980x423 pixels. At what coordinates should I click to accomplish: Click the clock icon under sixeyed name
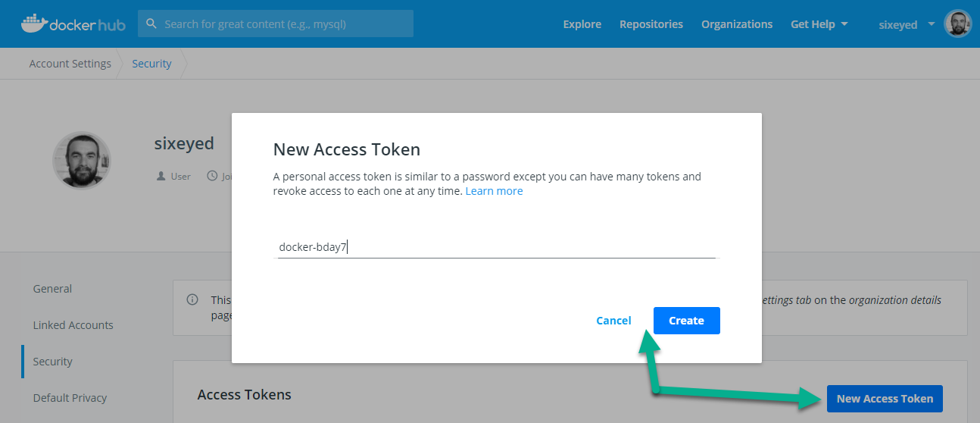tap(210, 176)
